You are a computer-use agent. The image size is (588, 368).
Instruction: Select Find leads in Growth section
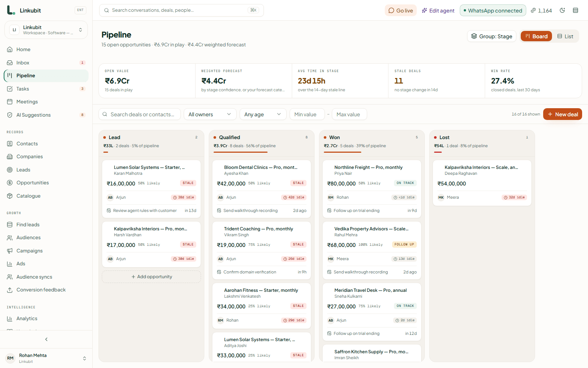46,224
